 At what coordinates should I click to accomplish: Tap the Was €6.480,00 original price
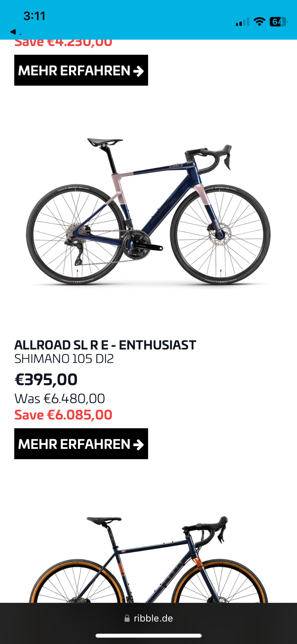click(60, 399)
